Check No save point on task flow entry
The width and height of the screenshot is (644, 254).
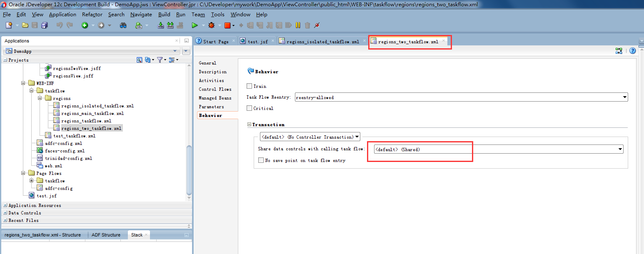tap(261, 160)
